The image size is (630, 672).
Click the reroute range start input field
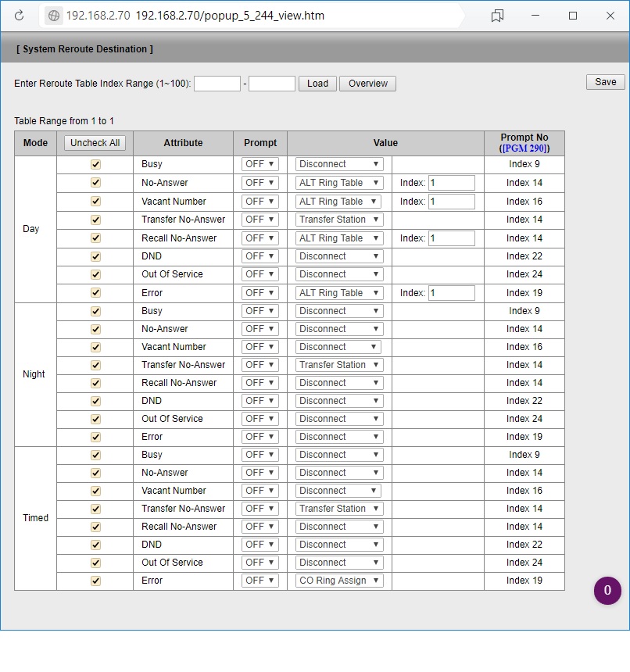[x=217, y=84]
